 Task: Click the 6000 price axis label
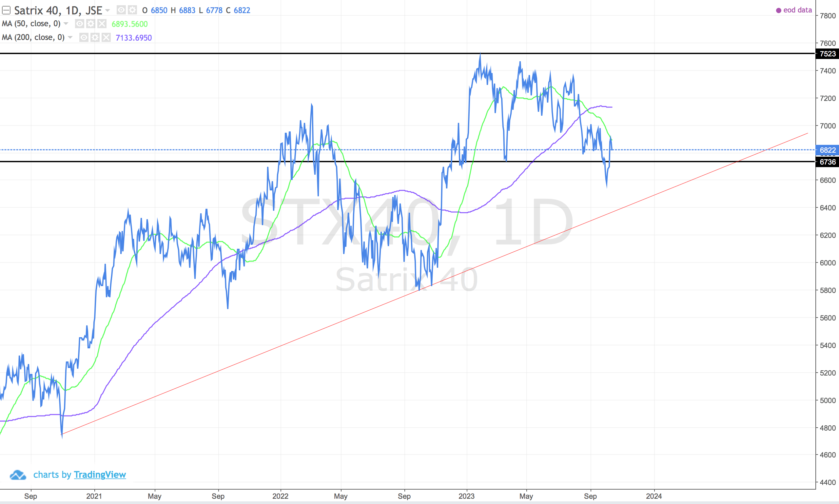pyautogui.click(x=828, y=263)
